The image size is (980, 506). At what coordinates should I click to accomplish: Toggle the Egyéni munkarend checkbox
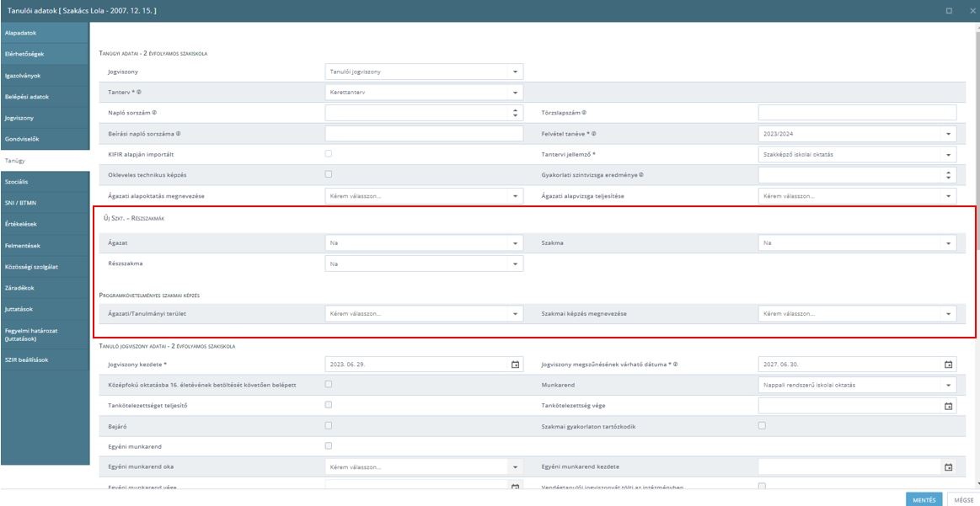328,446
